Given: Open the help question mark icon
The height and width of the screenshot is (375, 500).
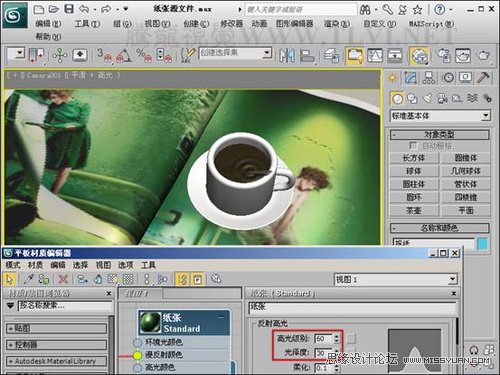Looking at the screenshot, I should 440,10.
